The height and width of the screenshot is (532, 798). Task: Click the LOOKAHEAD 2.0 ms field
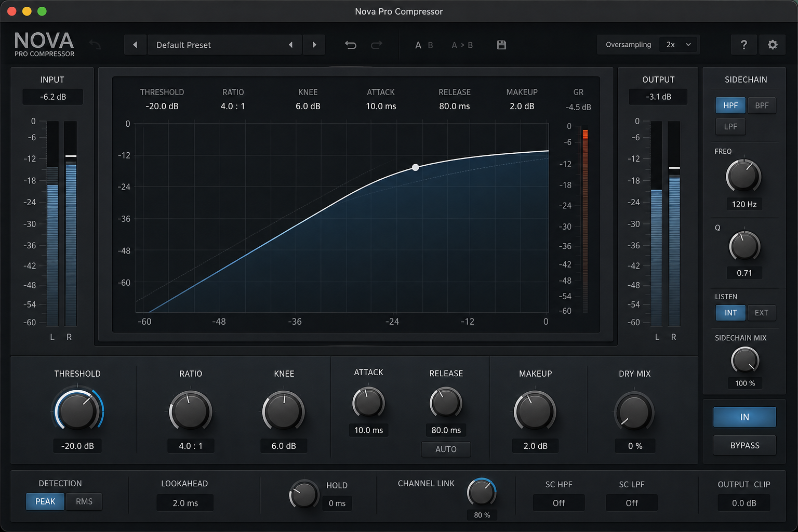(185, 503)
